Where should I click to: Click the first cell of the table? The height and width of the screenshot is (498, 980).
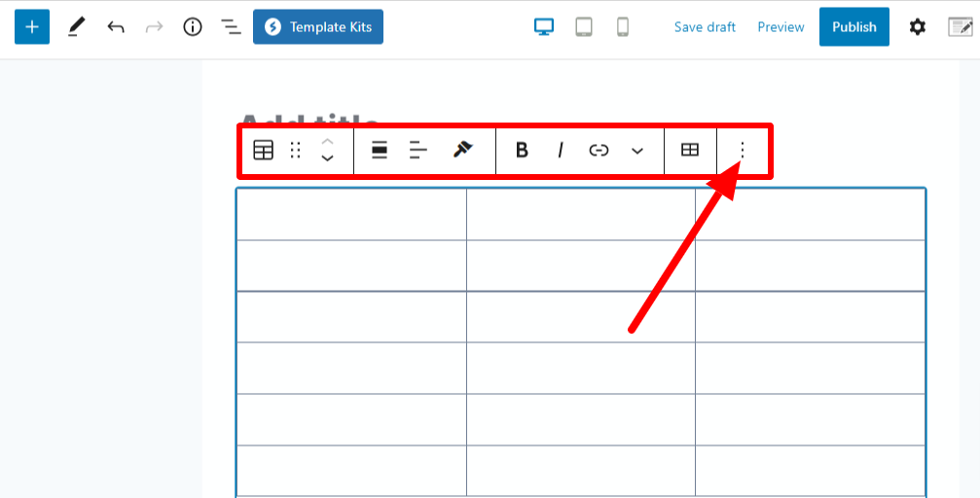coord(351,214)
